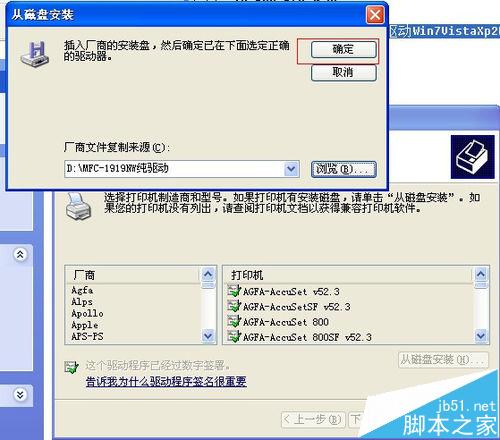Open the 厂商文件复制来源 path dropdown arrow
Image resolution: width=500 pixels, height=440 pixels.
click(x=291, y=169)
